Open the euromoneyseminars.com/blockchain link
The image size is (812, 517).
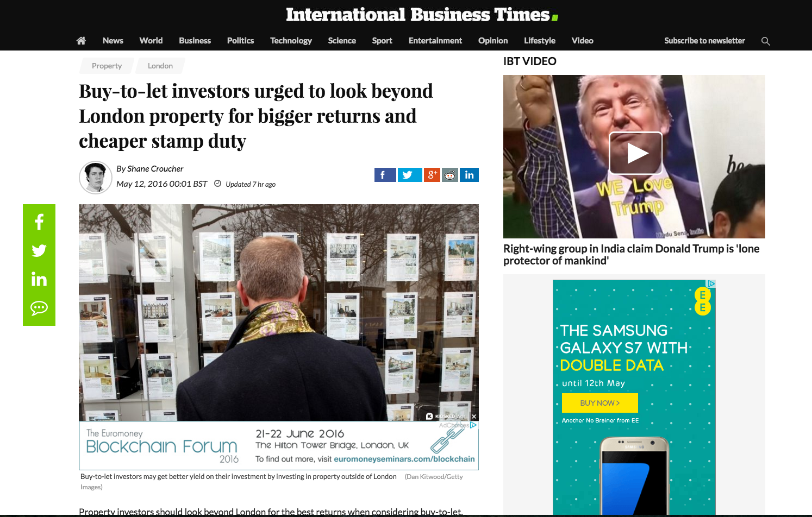pos(404,459)
